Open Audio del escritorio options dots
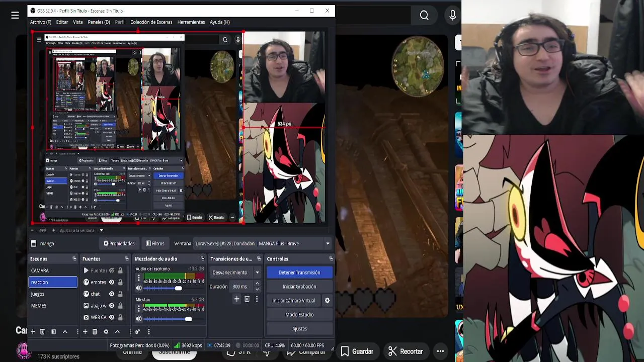Viewport: 644px width, 362px height. [x=139, y=278]
